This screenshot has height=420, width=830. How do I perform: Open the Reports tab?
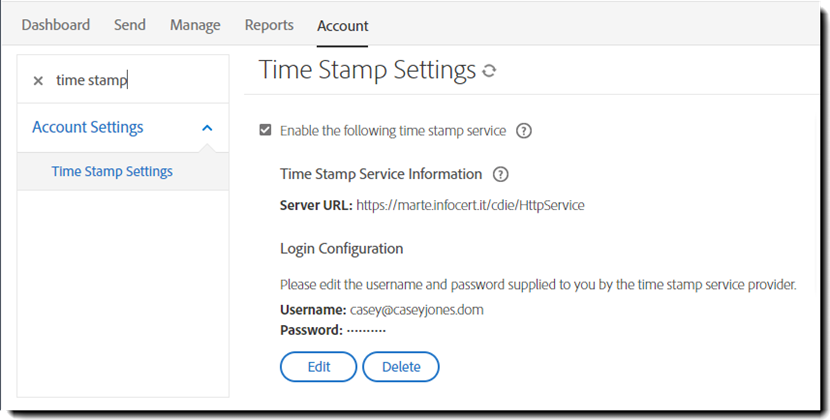(269, 25)
